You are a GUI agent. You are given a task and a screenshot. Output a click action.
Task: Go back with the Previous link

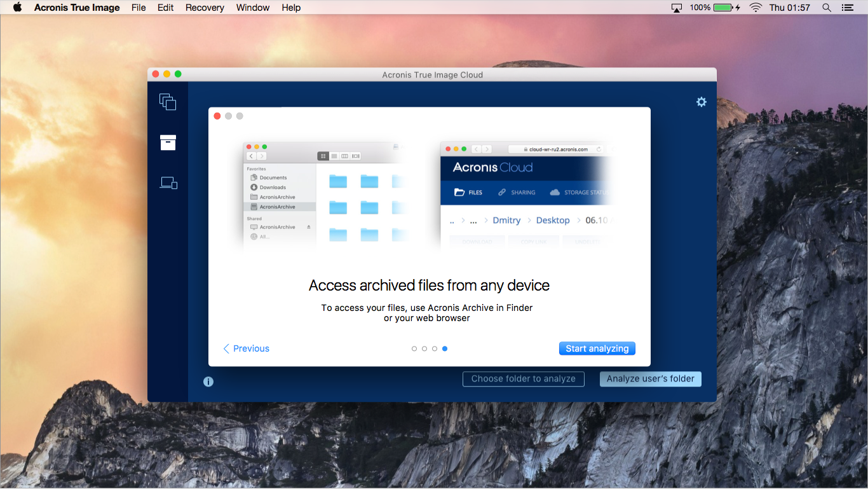246,348
